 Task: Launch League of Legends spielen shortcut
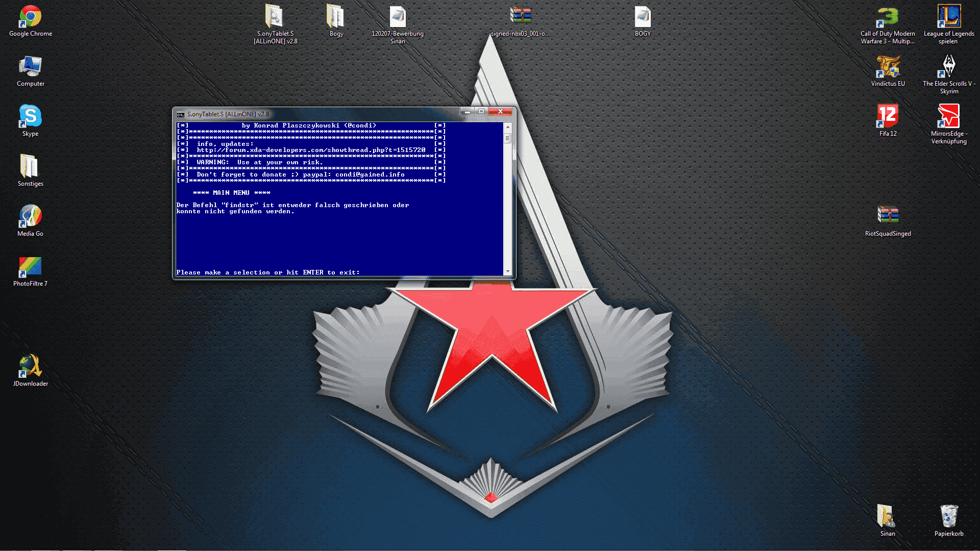[949, 24]
